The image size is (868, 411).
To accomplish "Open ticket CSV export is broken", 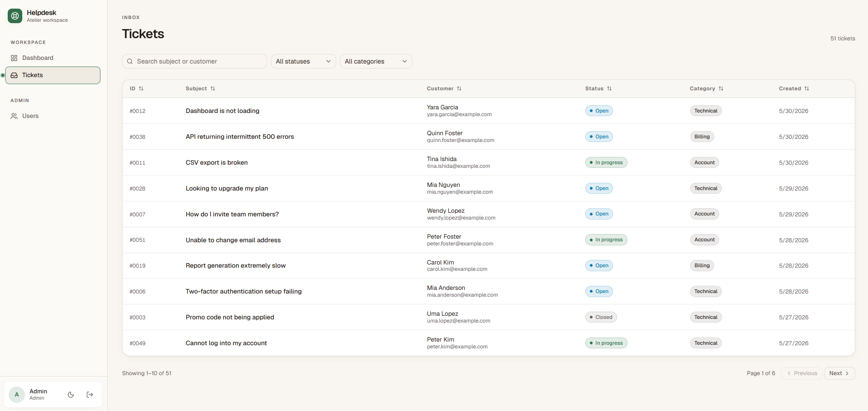I will [216, 162].
